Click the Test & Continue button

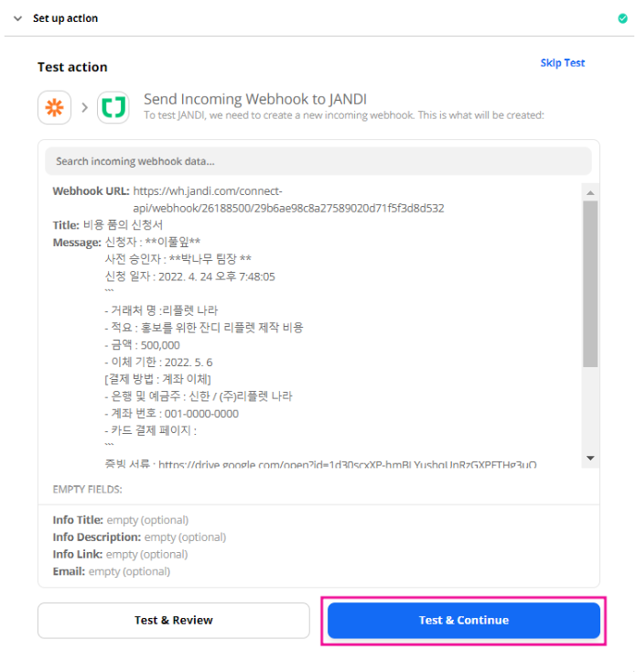click(x=463, y=621)
